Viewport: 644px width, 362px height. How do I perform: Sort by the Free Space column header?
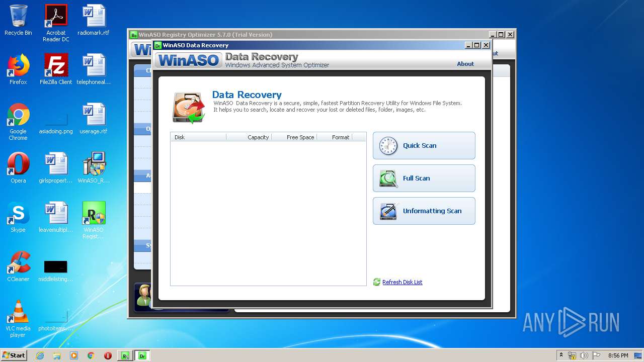click(x=294, y=137)
